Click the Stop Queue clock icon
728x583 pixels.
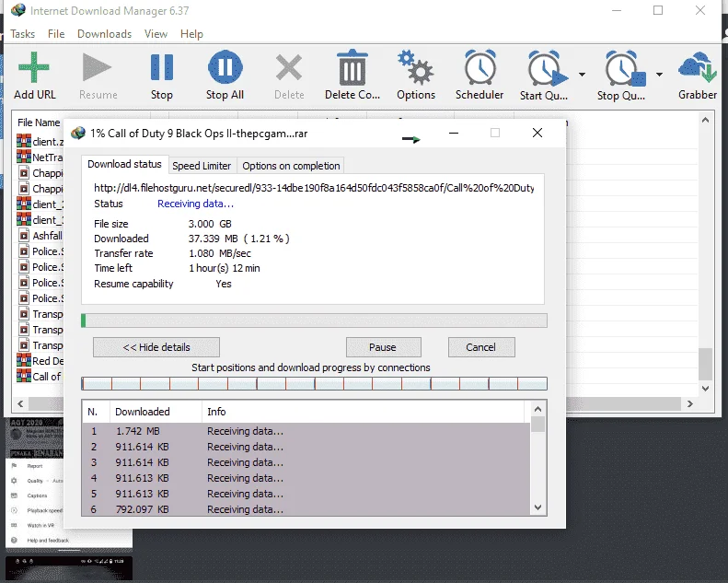625,68
